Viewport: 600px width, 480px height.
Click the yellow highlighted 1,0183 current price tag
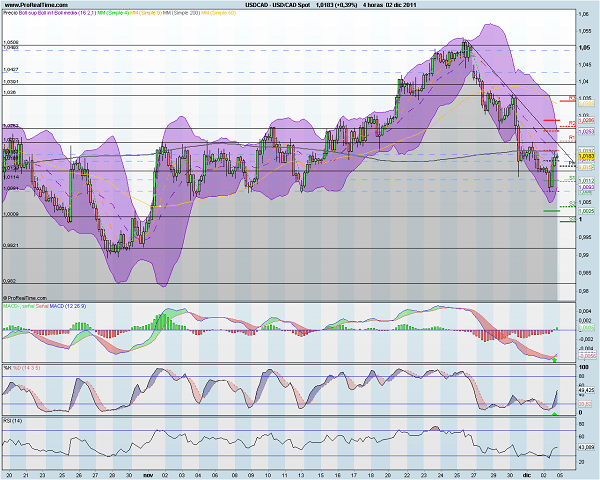(x=586, y=156)
